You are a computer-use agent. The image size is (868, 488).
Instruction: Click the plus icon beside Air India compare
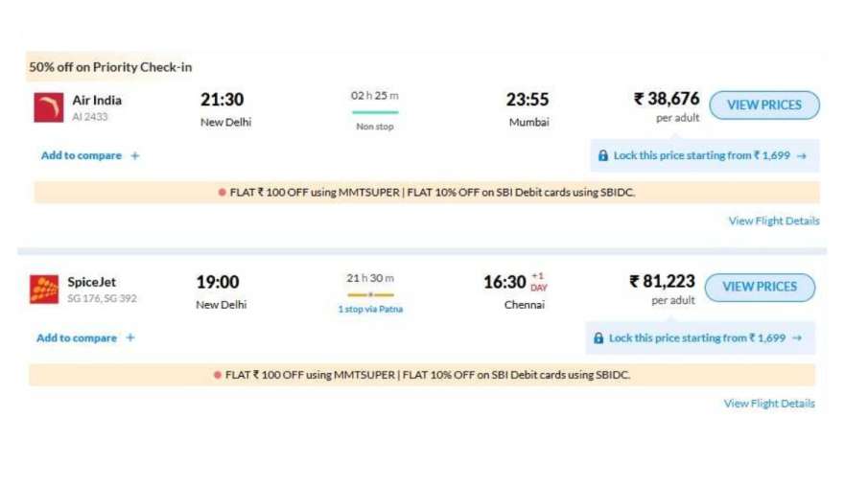[x=135, y=156]
